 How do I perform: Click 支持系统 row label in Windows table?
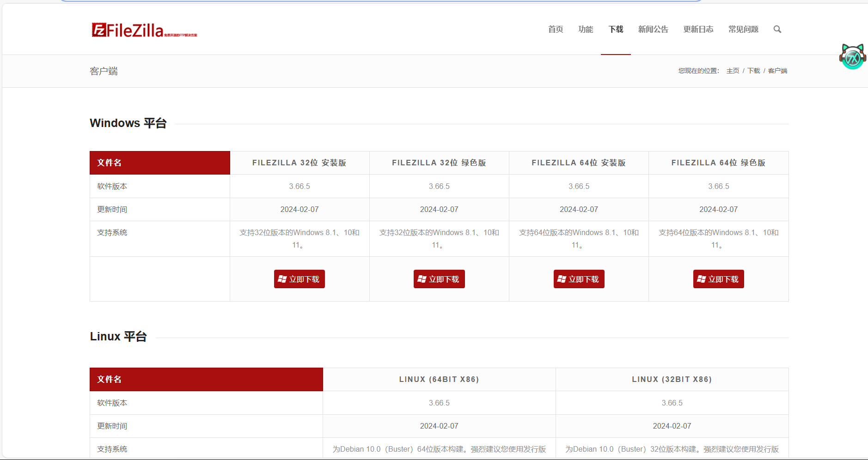point(112,232)
